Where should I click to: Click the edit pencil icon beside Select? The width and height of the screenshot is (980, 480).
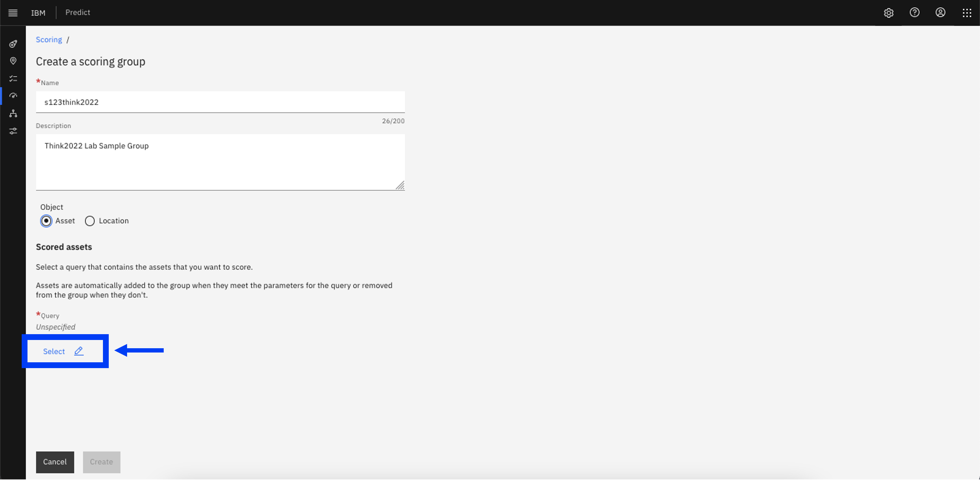click(79, 351)
